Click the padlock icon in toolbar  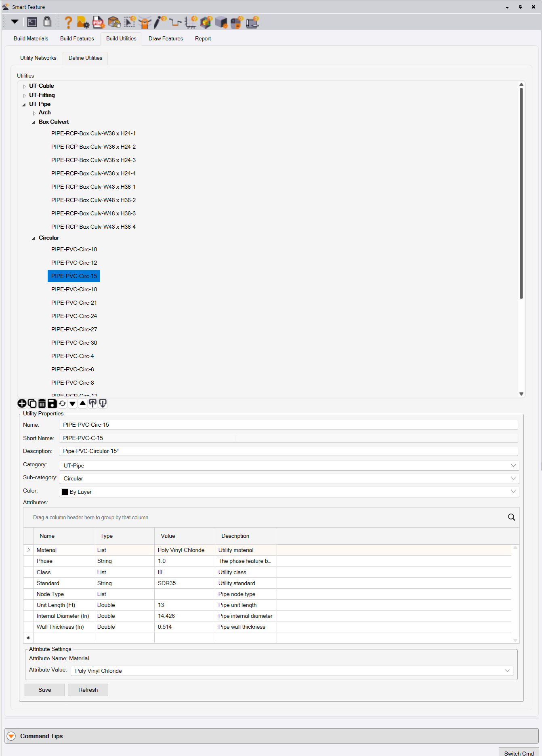pos(47,22)
